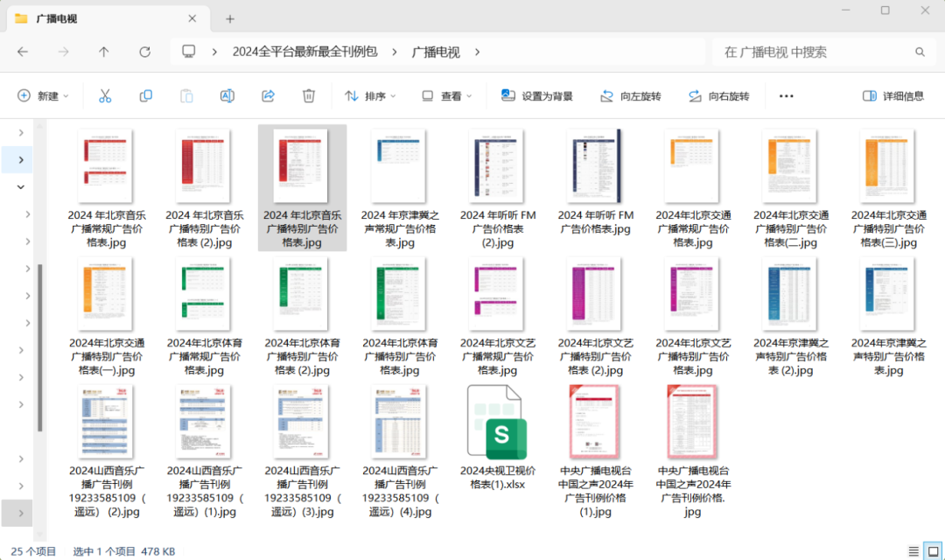Open the 排序 sort dropdown
945x560 pixels.
point(370,96)
